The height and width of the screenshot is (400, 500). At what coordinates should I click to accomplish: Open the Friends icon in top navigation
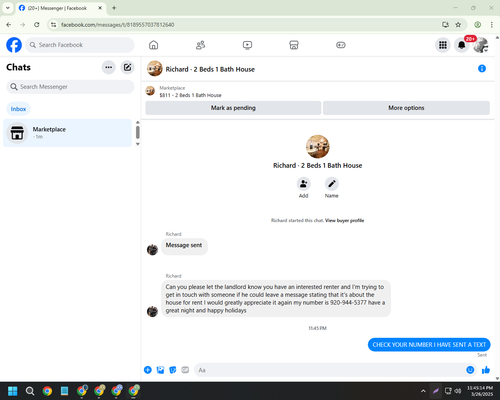point(200,45)
